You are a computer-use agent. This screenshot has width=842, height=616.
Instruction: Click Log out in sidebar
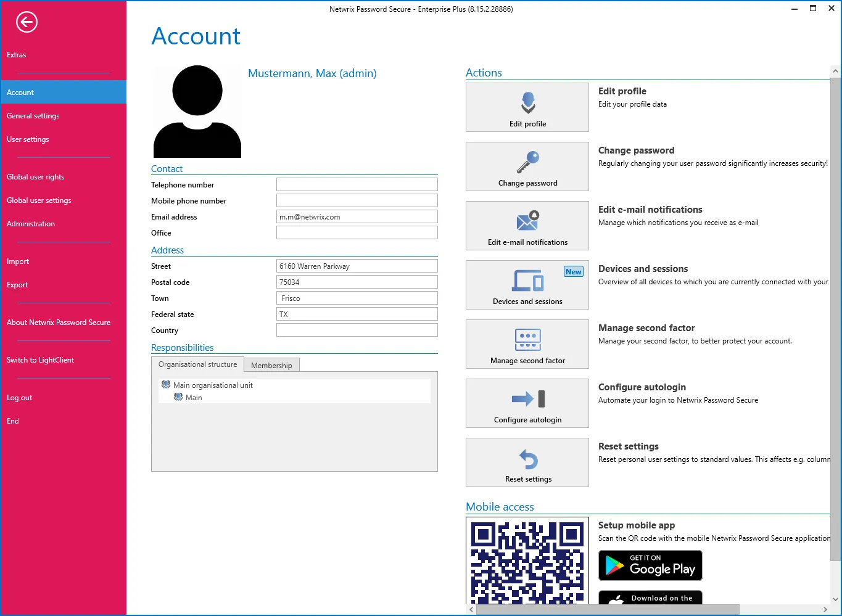[x=64, y=398]
